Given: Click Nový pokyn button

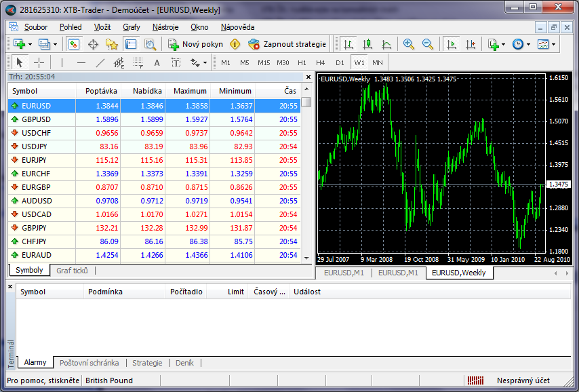Looking at the screenshot, I should 196,44.
